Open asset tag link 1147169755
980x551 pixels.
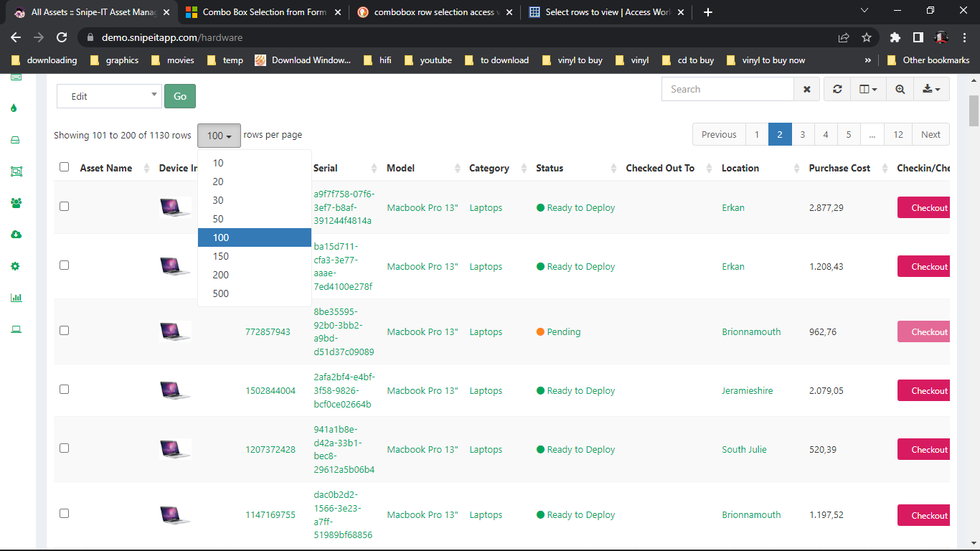pos(270,514)
